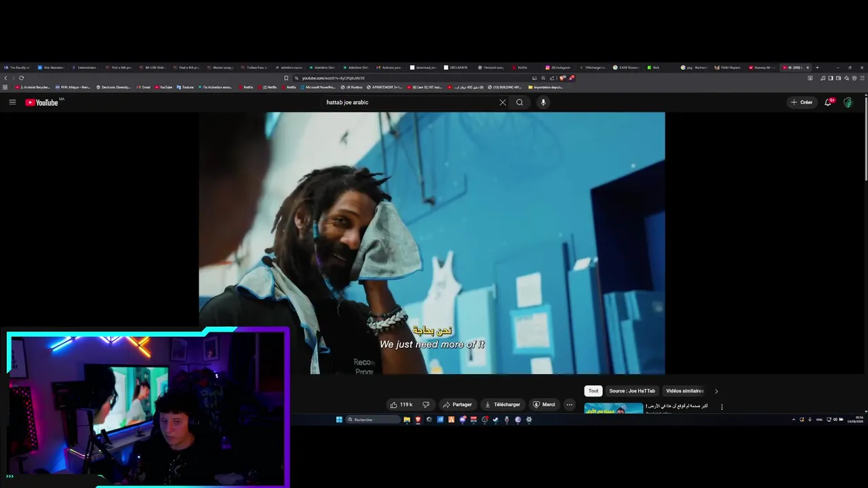Open the 'Microsoft PowerPoint' bookmark
868x488 pixels.
coord(318,87)
